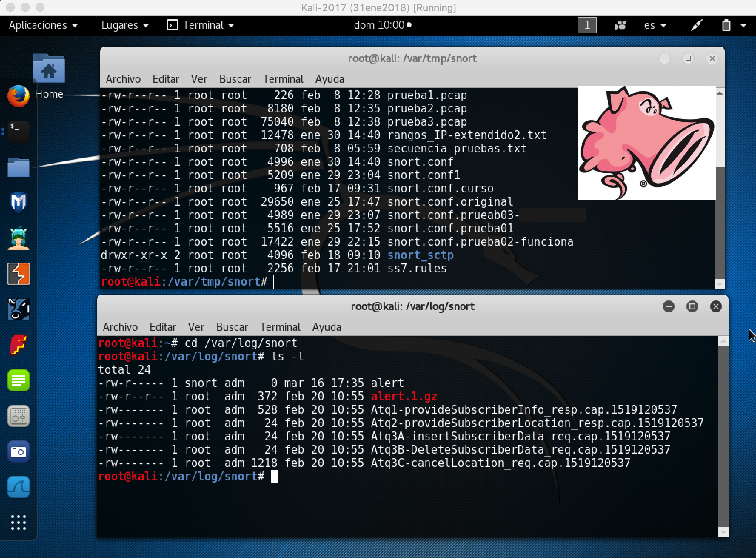Click the snort.conf.curso file name
This screenshot has width=756, height=558.
pos(441,189)
